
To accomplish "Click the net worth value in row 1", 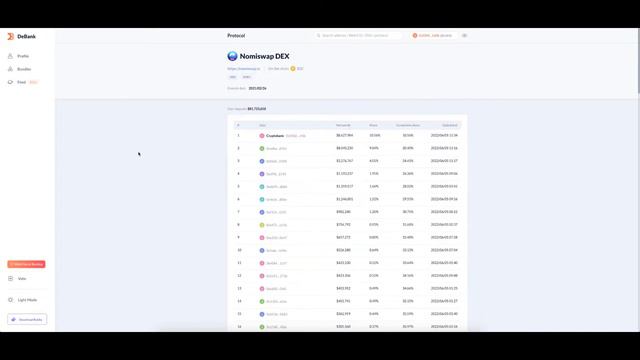I will [x=344, y=135].
